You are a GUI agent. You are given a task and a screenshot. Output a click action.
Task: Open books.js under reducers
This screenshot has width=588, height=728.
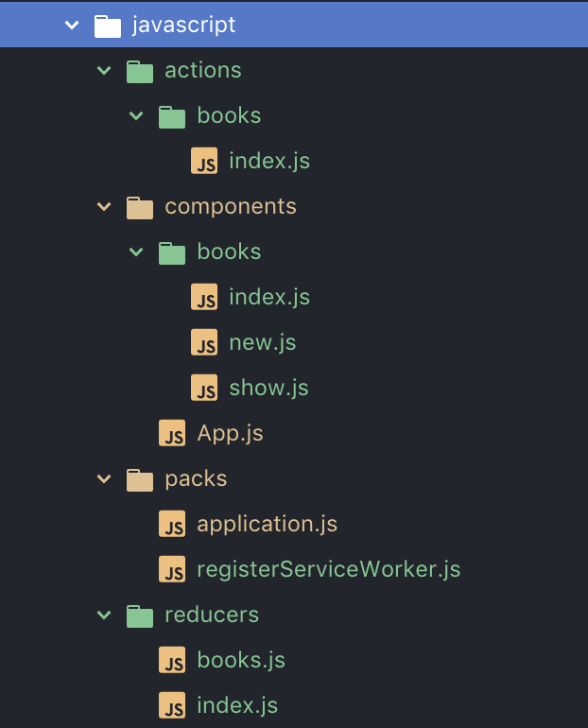[x=241, y=660]
